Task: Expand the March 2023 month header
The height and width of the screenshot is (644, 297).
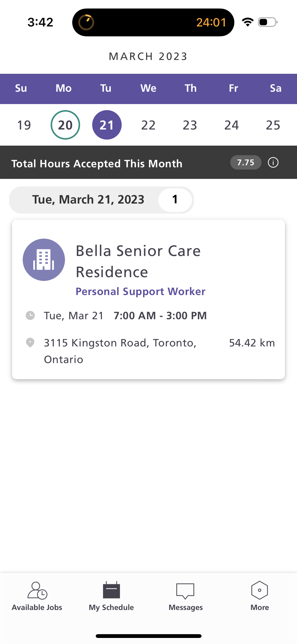Action: (148, 56)
